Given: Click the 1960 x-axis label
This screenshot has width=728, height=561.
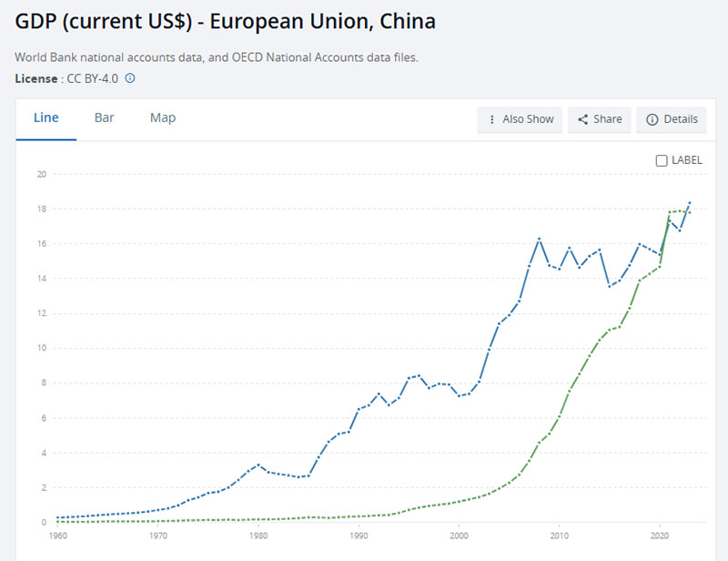Looking at the screenshot, I should point(57,536).
